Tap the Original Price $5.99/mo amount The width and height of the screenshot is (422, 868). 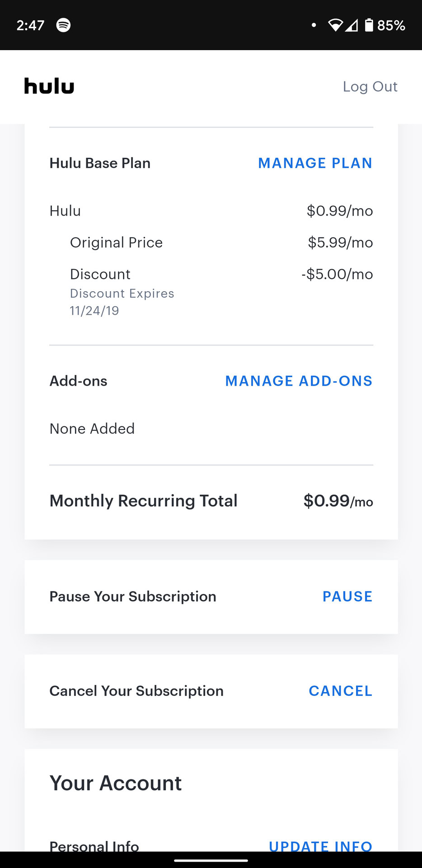[x=340, y=243]
